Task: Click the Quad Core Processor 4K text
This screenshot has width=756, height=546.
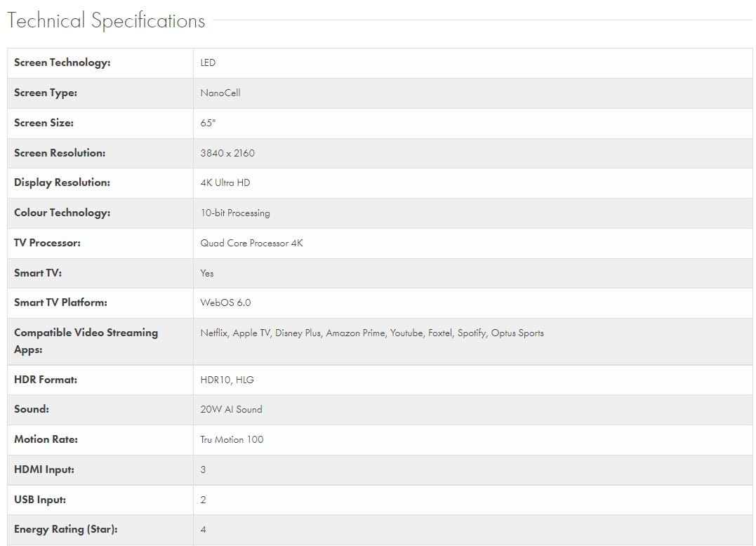Action: click(x=252, y=243)
